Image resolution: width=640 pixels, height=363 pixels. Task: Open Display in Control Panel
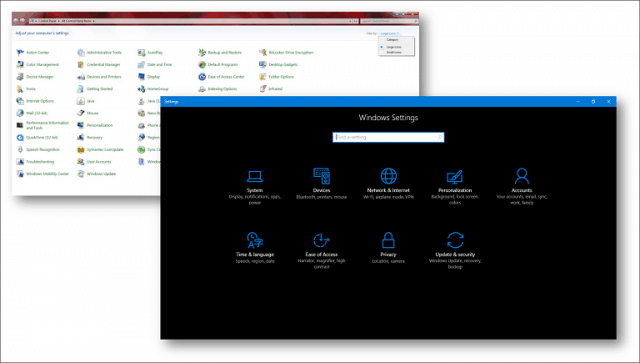[x=149, y=77]
